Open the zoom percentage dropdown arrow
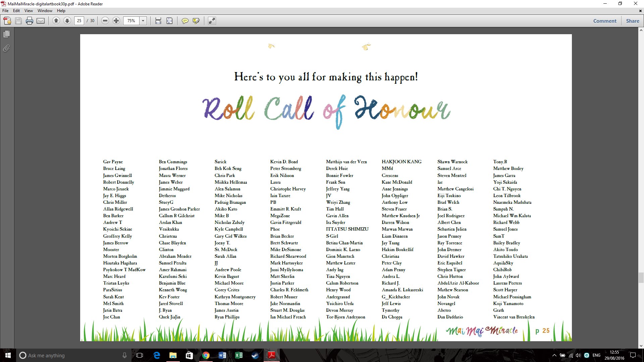The image size is (644, 362). click(143, 21)
